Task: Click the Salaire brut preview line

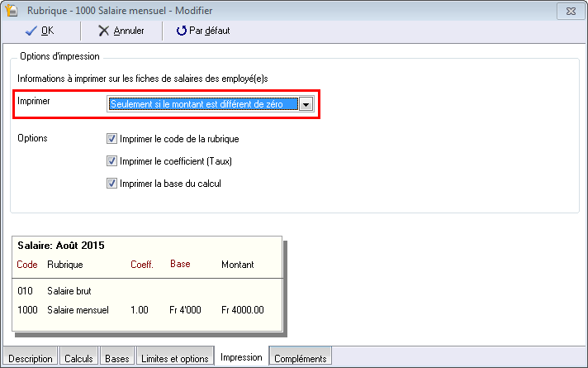Action: pos(69,291)
